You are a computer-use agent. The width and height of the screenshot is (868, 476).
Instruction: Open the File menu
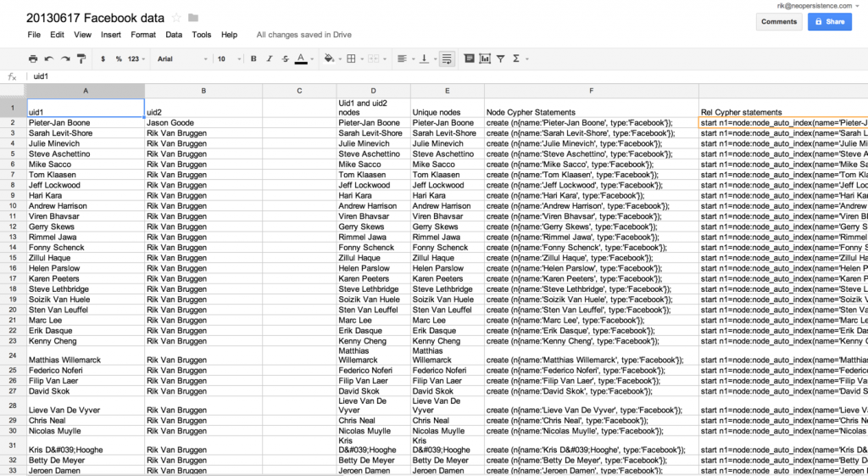coord(34,34)
